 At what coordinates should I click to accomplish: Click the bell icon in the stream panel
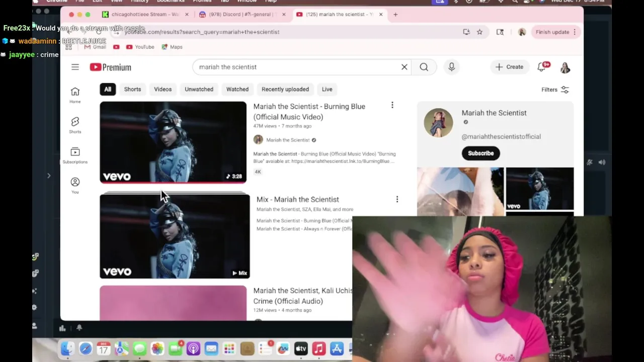79,328
